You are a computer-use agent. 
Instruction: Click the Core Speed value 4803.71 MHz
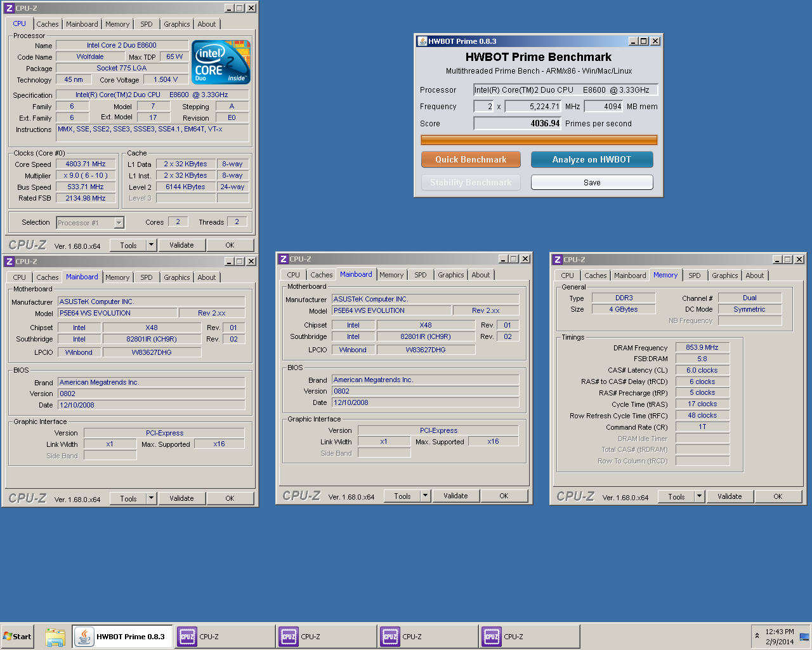click(86, 164)
